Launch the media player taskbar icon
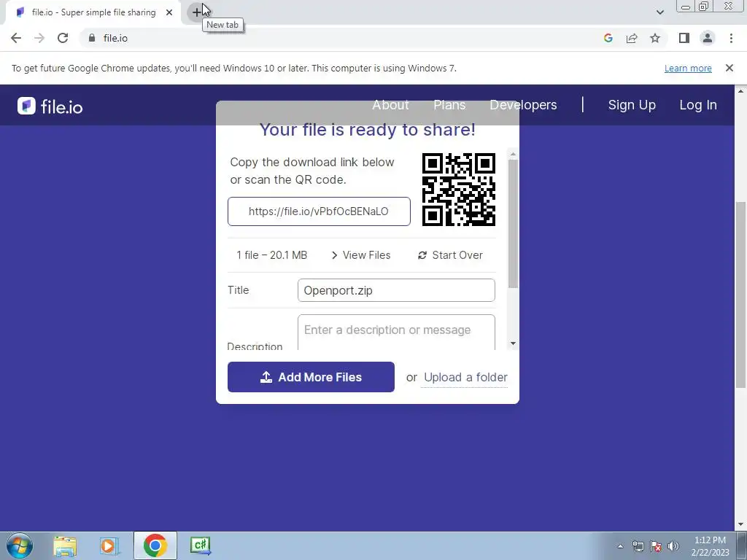747x560 pixels. (x=109, y=545)
